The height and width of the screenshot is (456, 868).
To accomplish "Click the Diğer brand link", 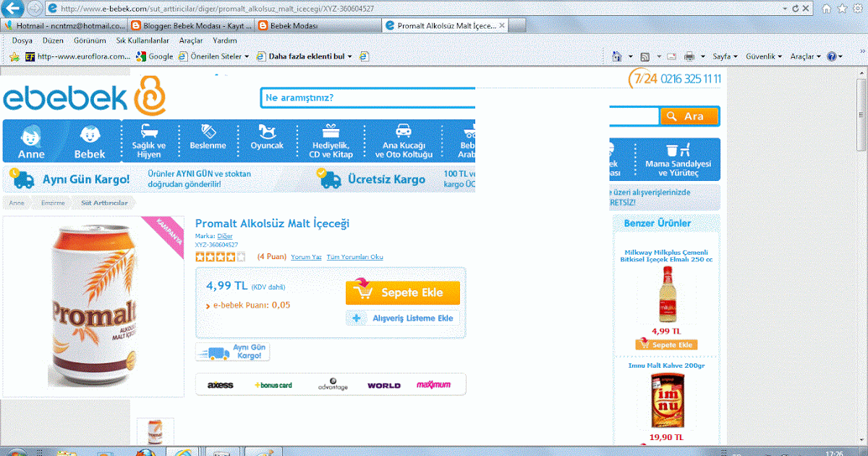I will 225,236.
